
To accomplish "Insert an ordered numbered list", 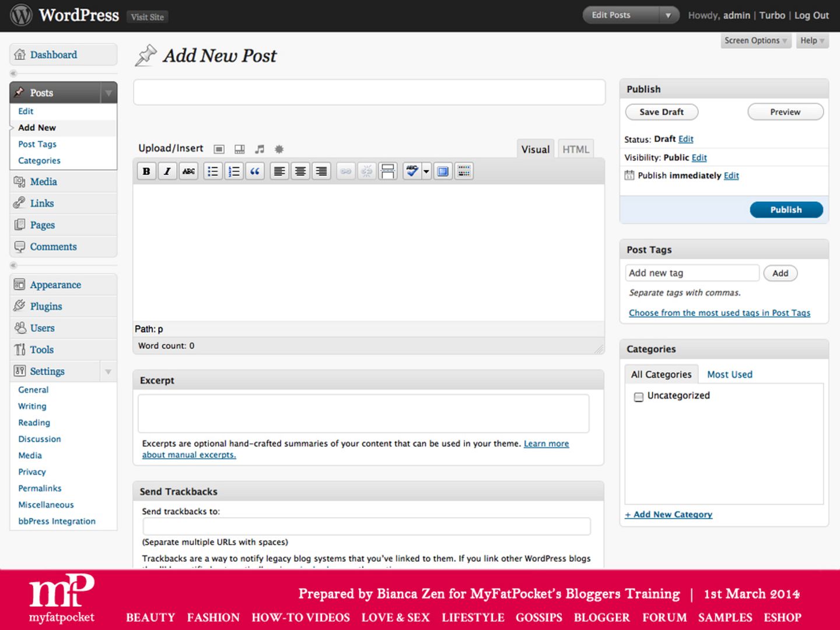I will [x=234, y=171].
